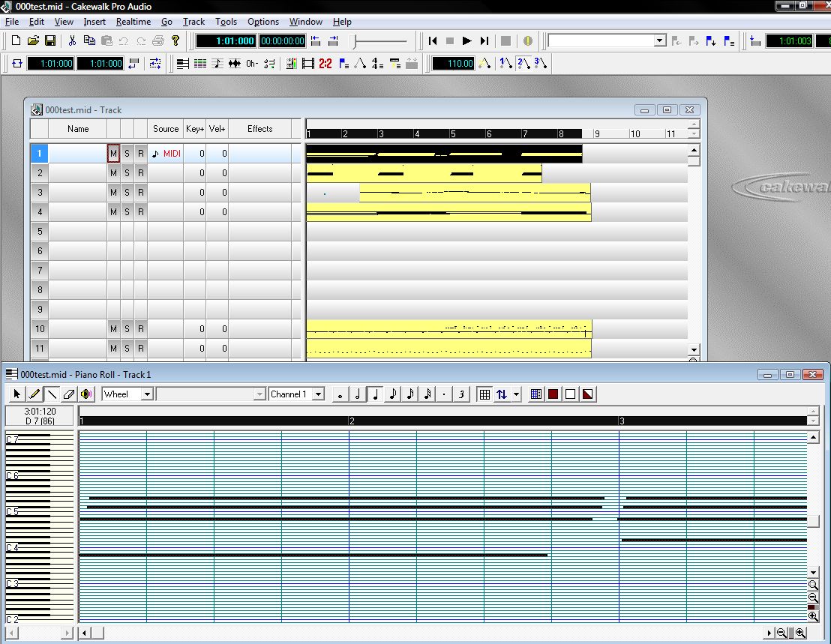Jump to the end of the song
The width and height of the screenshot is (831, 644).
pyautogui.click(x=484, y=40)
